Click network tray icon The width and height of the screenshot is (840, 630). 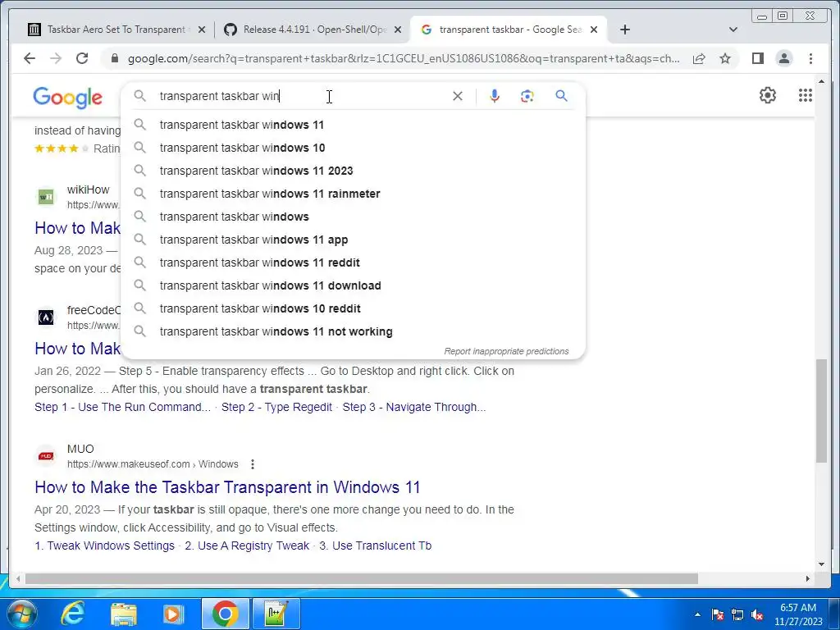(x=737, y=615)
